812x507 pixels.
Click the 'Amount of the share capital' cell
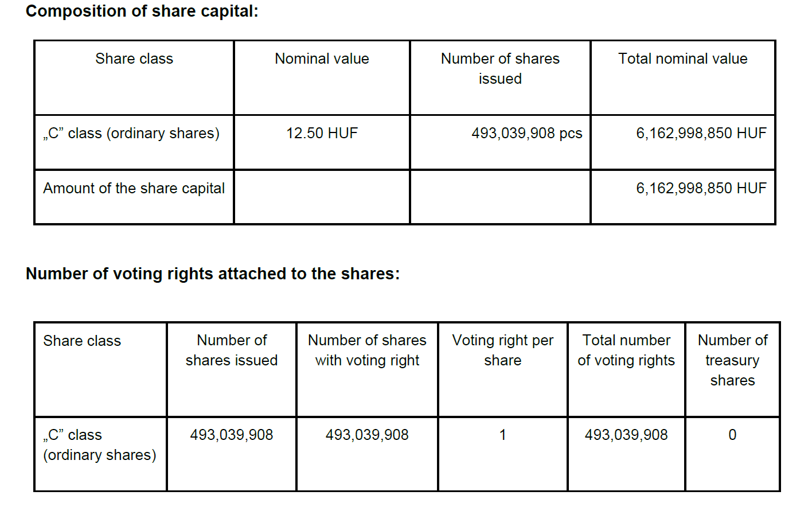134,189
